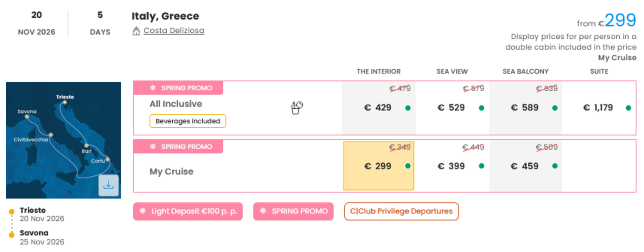
Task: Click the snowflake on the bottom SPRING PROMO badge
Action: coord(263,211)
